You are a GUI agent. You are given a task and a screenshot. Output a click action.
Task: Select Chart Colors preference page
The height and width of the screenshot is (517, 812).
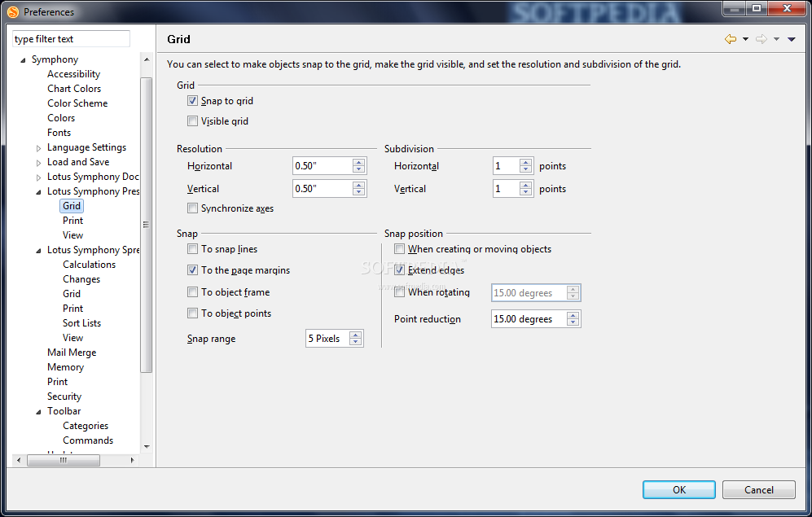point(74,89)
